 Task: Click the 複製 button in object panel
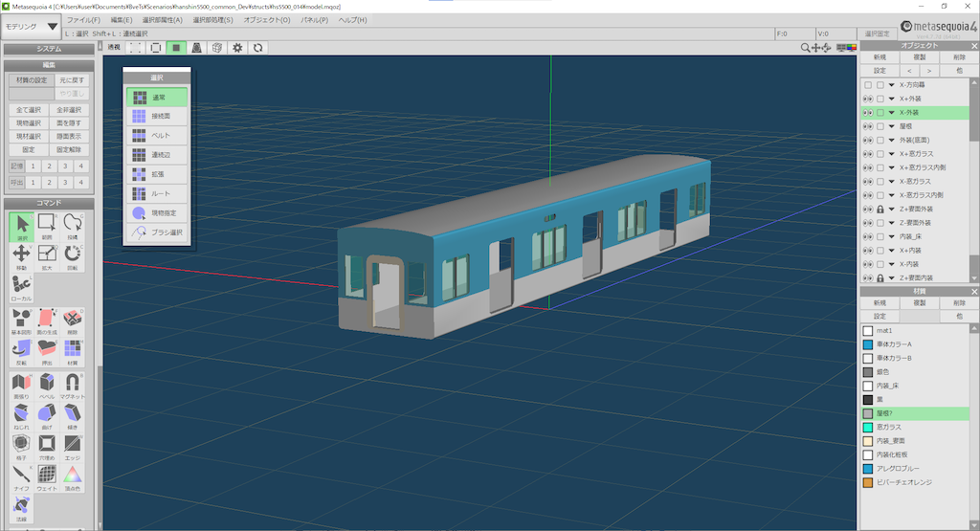pyautogui.click(x=920, y=56)
